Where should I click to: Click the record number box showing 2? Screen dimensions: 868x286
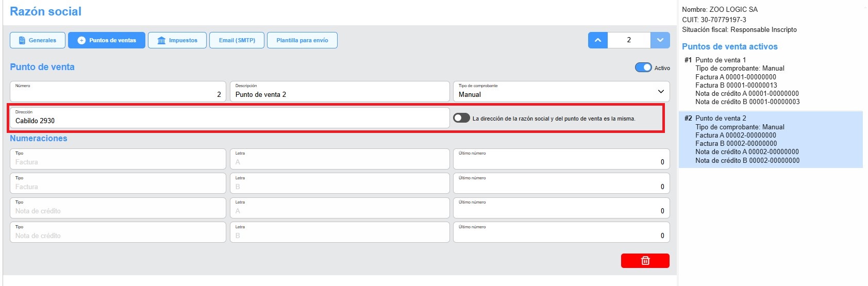(x=629, y=40)
